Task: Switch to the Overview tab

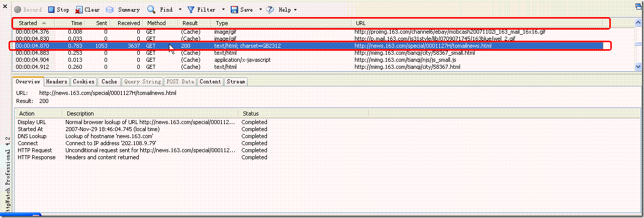Action: tap(28, 81)
